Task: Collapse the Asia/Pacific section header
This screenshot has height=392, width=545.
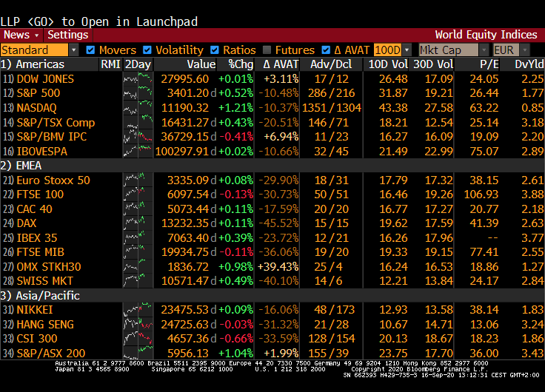Action: pyautogui.click(x=272, y=295)
